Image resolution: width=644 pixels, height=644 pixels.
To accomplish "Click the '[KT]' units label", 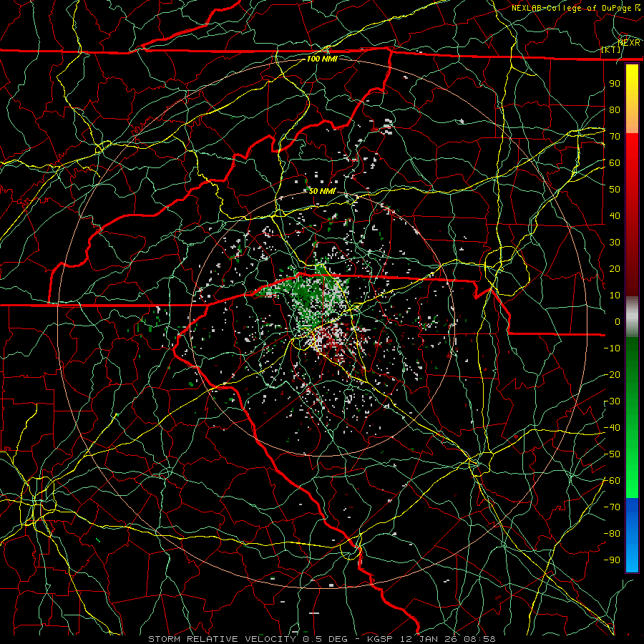I will [611, 50].
